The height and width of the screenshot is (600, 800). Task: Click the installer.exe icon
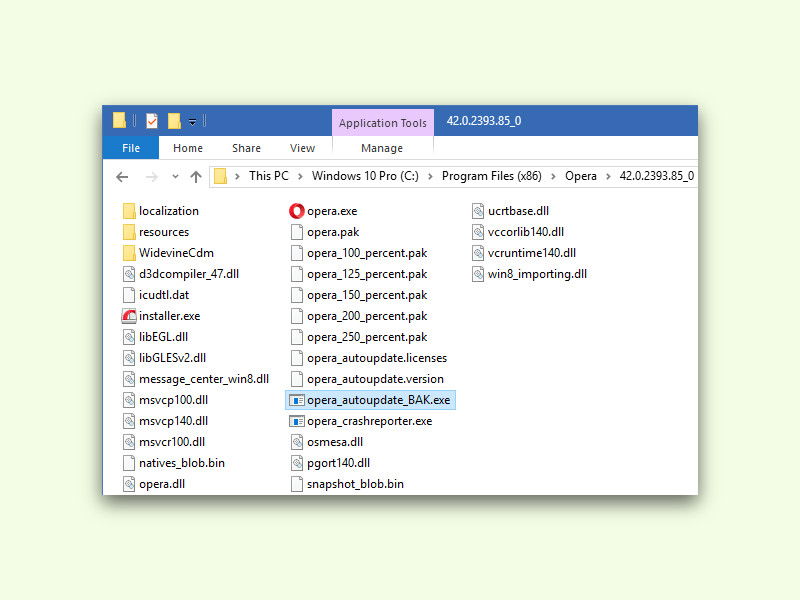pos(129,316)
